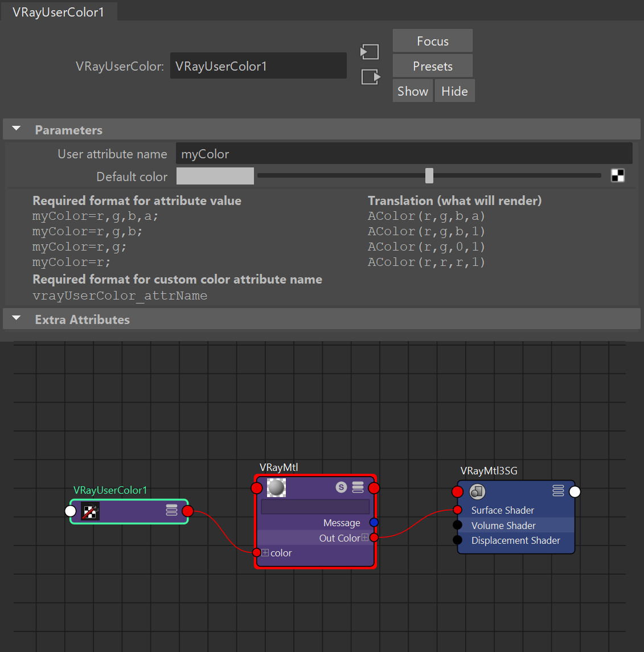Click the 'AColor(r,r,r,1)' translation text

click(426, 262)
